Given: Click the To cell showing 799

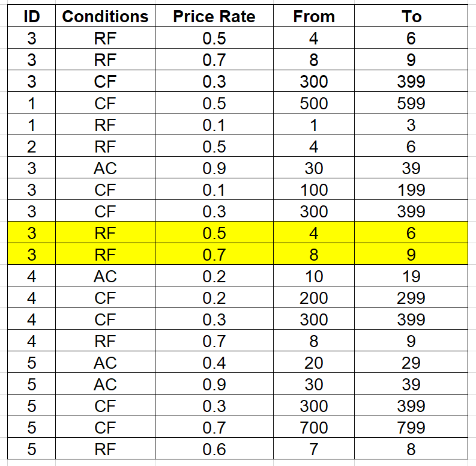Looking at the screenshot, I should point(412,428).
